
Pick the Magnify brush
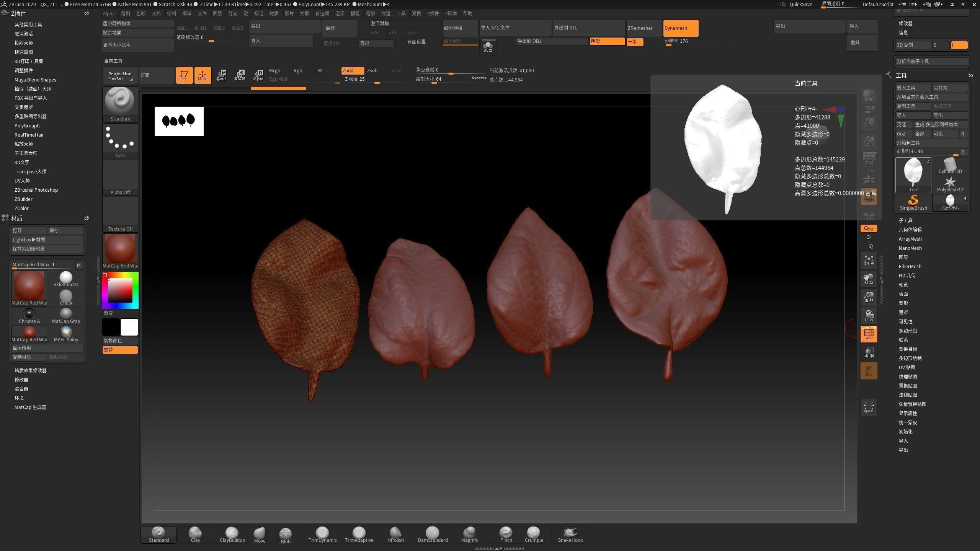coord(469,535)
